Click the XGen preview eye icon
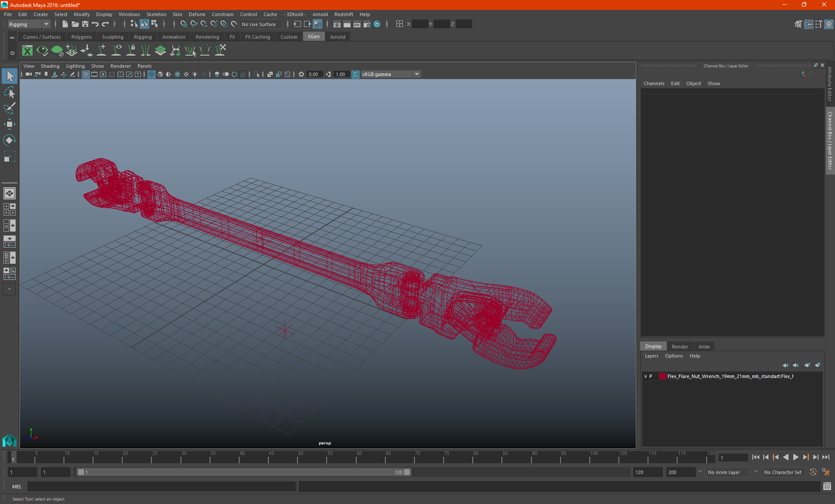Viewport: 835px width, 504px height. tap(42, 51)
